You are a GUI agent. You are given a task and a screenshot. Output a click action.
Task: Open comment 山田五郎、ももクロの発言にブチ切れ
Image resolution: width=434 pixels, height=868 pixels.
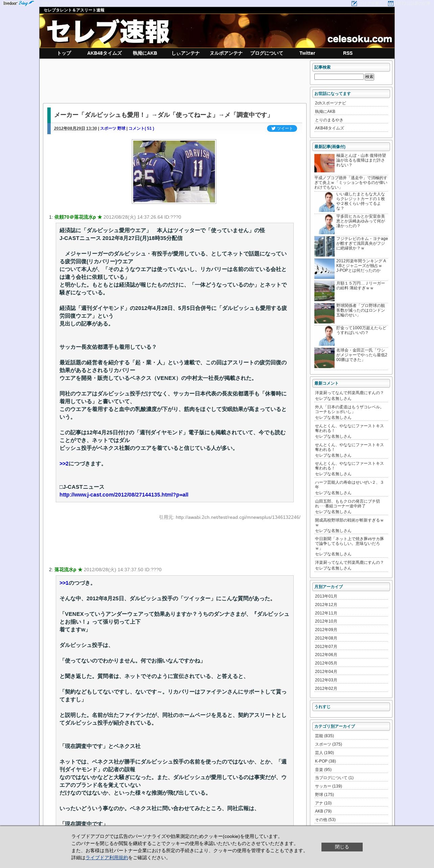tap(347, 504)
